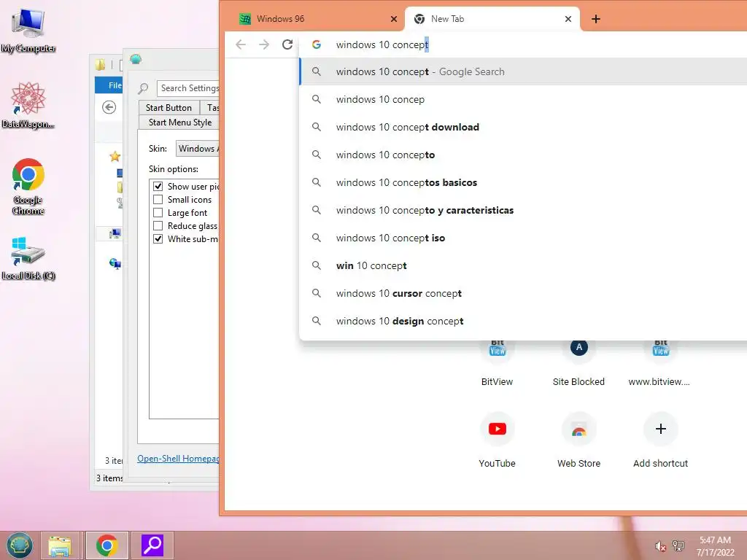The height and width of the screenshot is (560, 747).
Task: Choose 'windows 10 concep' suggestion
Action: tap(522, 99)
